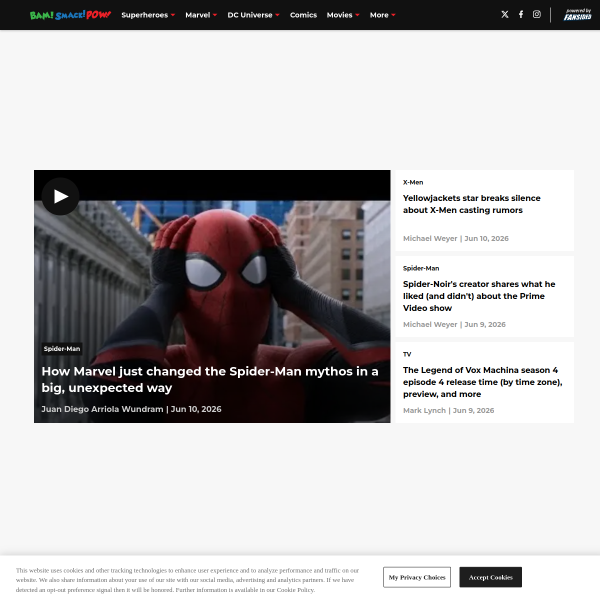This screenshot has height=600, width=600.
Task: Open the Instagram social icon
Action: (x=536, y=15)
